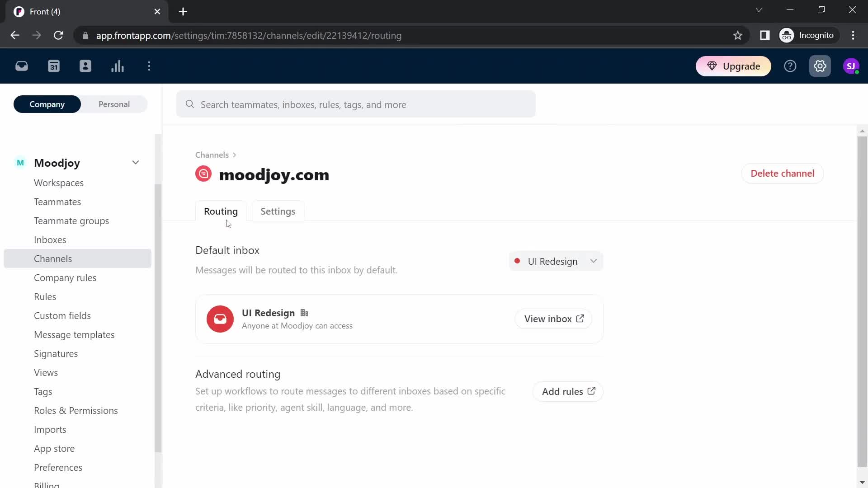Viewport: 868px width, 488px height.
Task: Open the UI Redesign default inbox dropdown
Action: (556, 261)
